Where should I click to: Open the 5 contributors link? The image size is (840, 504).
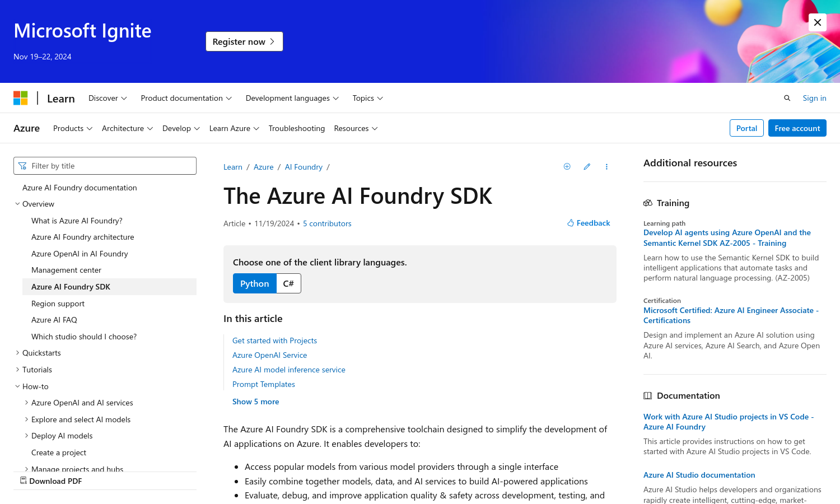pos(327,223)
